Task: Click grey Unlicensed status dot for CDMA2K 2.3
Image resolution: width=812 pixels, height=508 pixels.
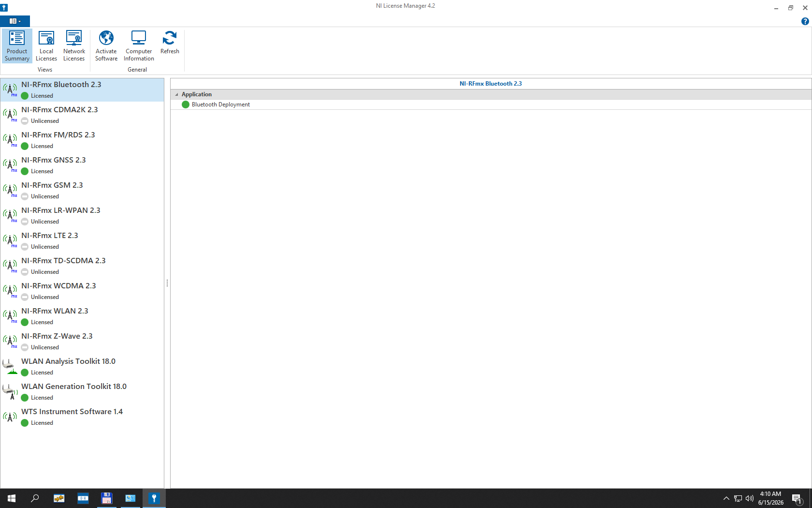Action: point(25,121)
